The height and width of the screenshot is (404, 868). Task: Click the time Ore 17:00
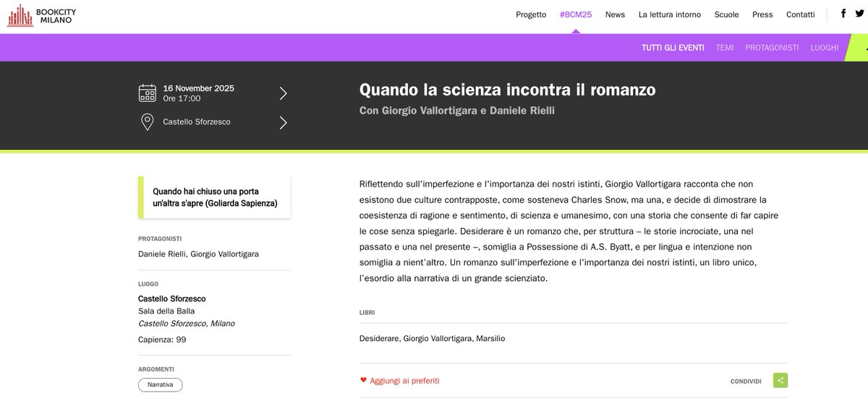tap(182, 98)
